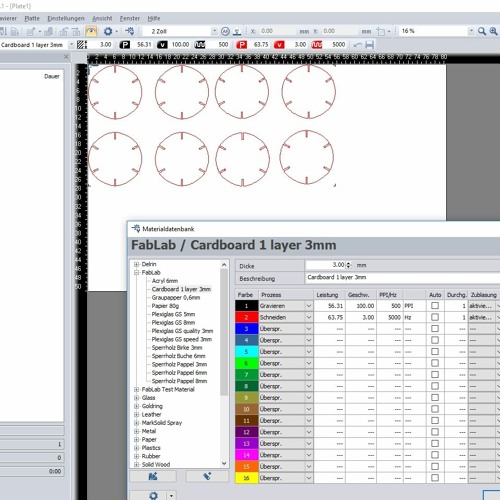Open Prozess dropdown for Gravieren row

309,306
